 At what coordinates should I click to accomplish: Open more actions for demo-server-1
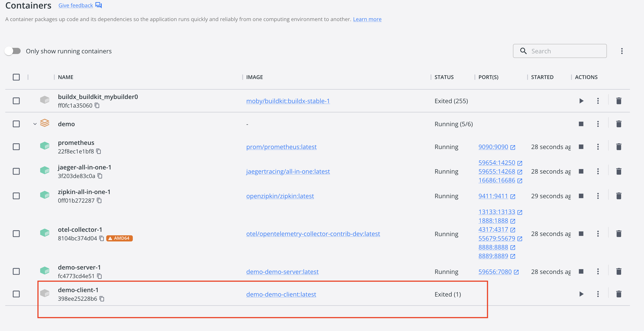point(598,271)
